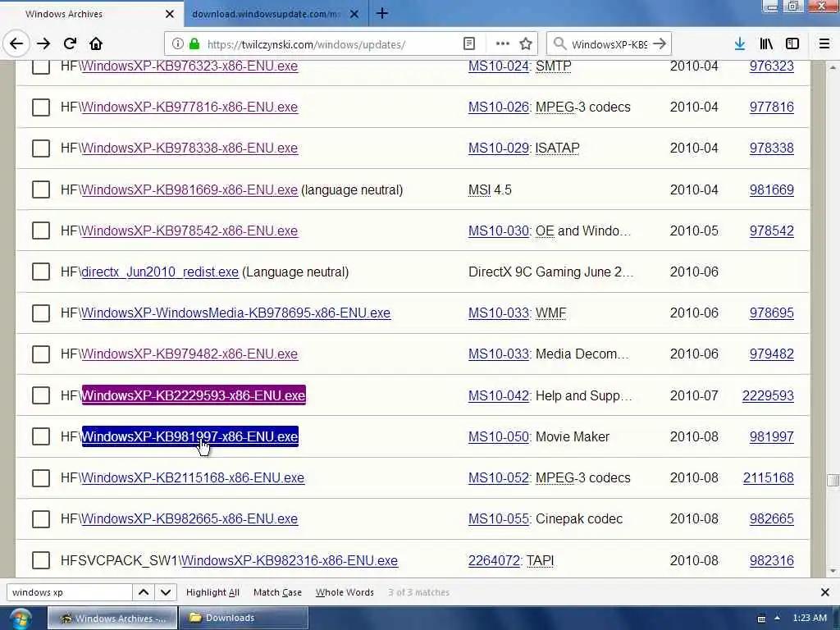Click the WindowsXP-KB9 search box
The image size is (840, 630).
(x=609, y=44)
